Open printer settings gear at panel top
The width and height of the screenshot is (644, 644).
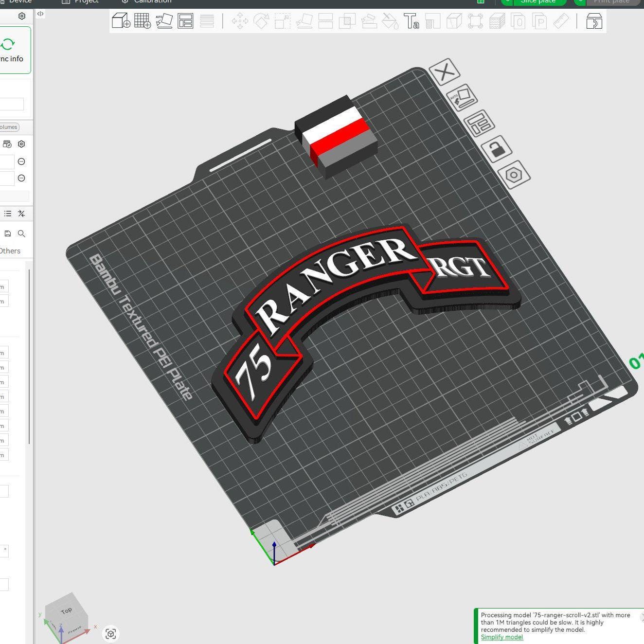pyautogui.click(x=22, y=16)
